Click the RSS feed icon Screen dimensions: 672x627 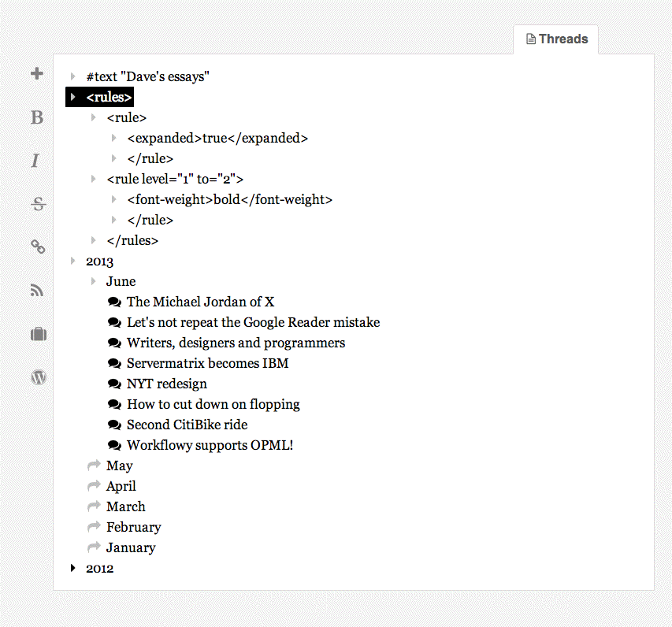37,291
